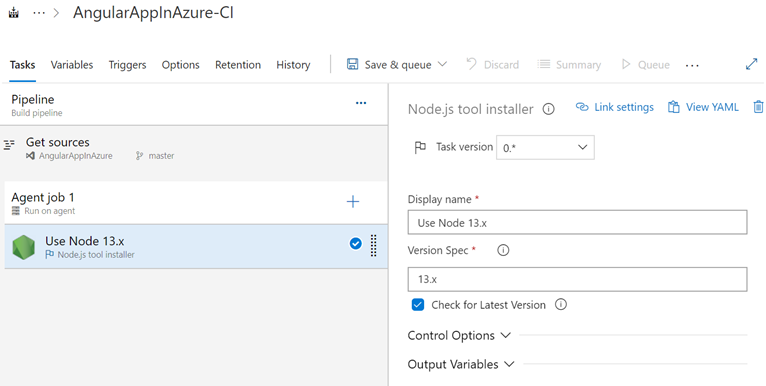Open Pipeline more options ellipsis
Screen dimensions: 766x386
pos(361,103)
